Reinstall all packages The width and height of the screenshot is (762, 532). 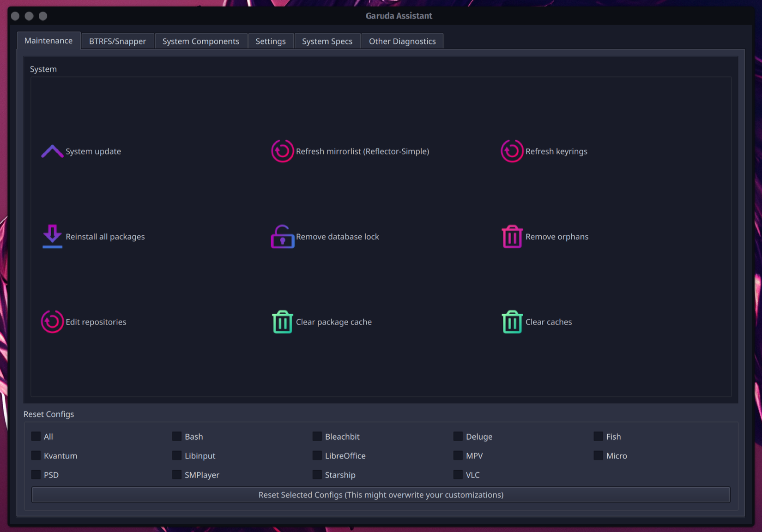click(x=94, y=237)
